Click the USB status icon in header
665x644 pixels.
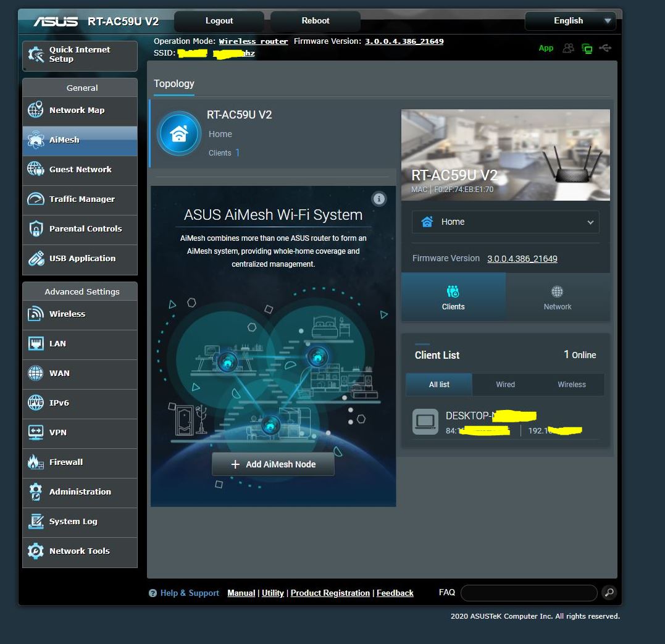pyautogui.click(x=605, y=48)
